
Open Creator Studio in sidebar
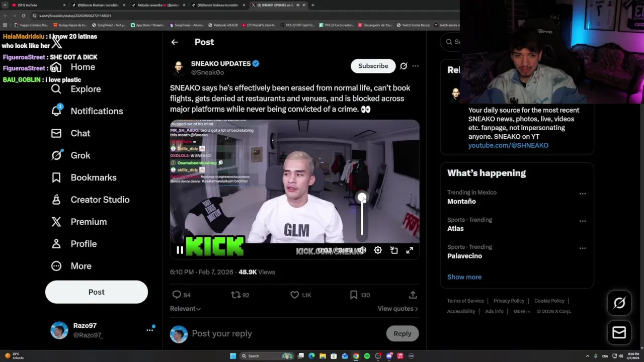tap(90, 200)
